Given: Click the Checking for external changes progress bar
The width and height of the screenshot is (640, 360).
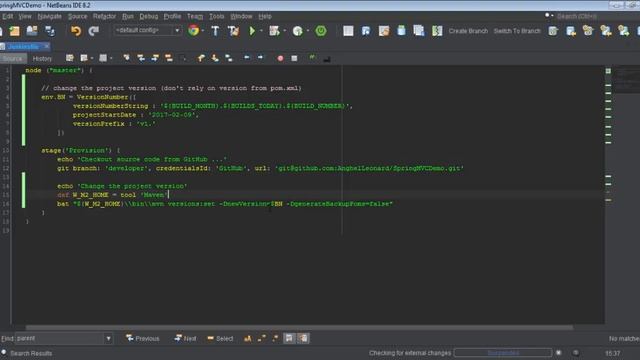Looking at the screenshot, I should click(x=503, y=353).
